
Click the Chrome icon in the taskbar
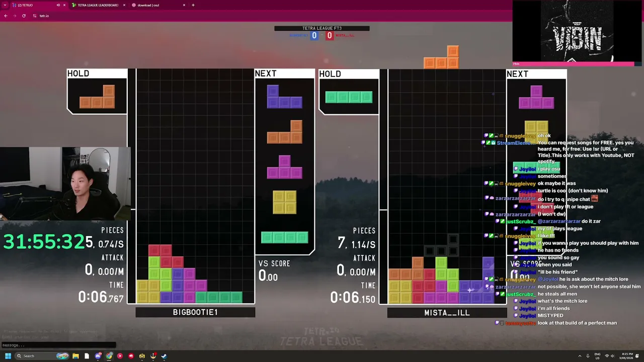[x=109, y=356]
